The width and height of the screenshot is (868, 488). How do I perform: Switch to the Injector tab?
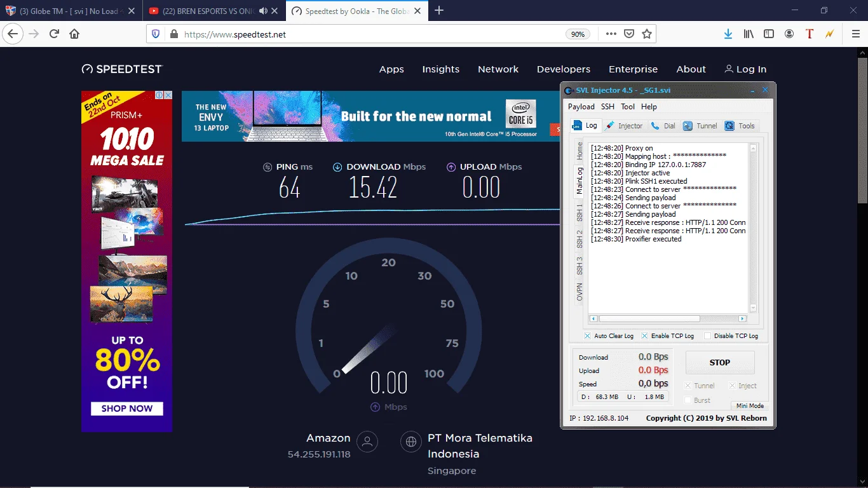(x=624, y=126)
